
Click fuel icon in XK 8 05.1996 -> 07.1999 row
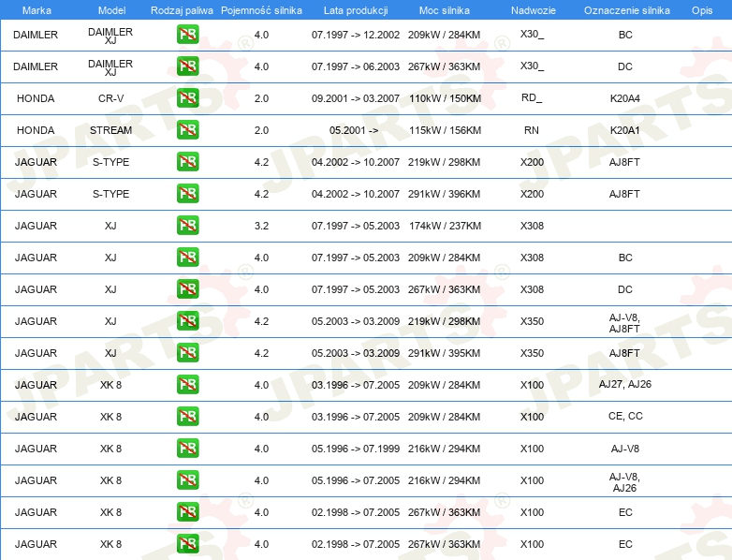point(187,448)
